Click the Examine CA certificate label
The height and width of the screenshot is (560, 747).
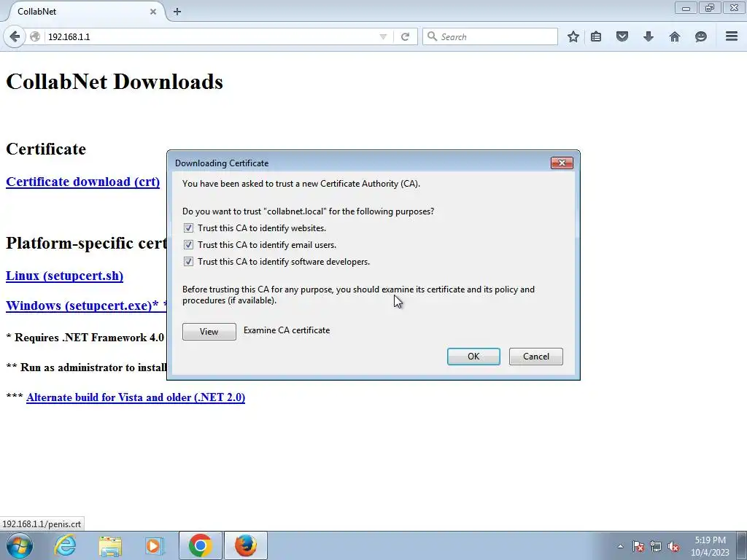tap(287, 330)
